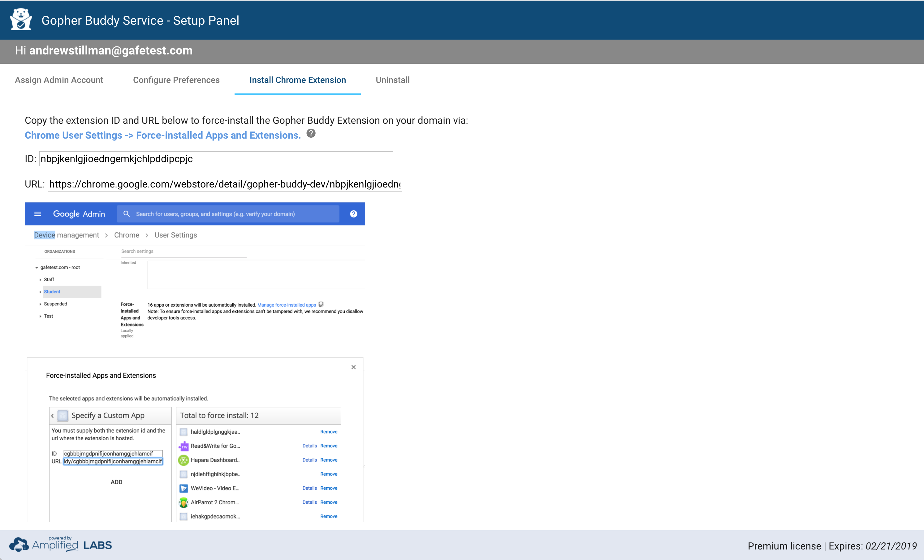Viewport: 924px width, 560px height.
Task: Click the Read&Write for Google extension icon
Action: tap(184, 446)
